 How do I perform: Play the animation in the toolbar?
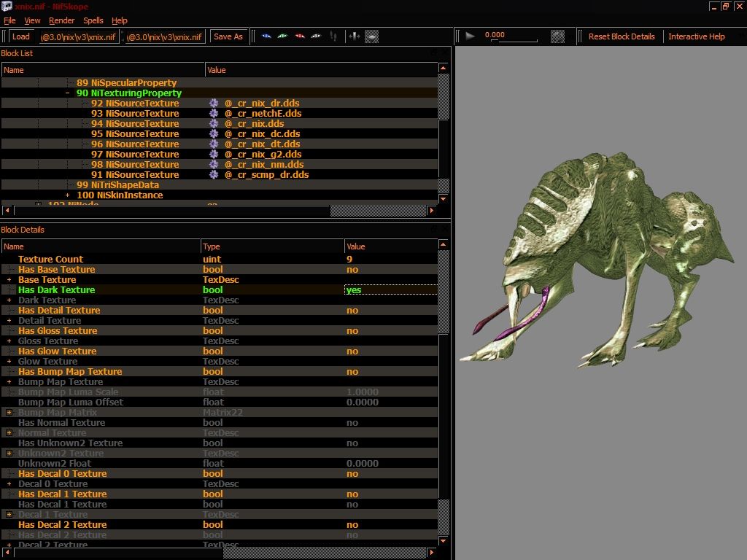[x=471, y=36]
